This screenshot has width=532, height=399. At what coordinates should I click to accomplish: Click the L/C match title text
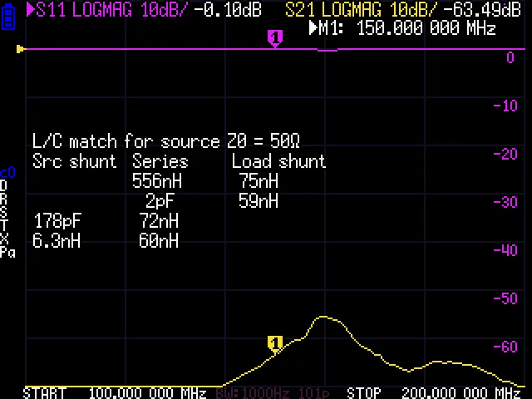[x=166, y=140]
